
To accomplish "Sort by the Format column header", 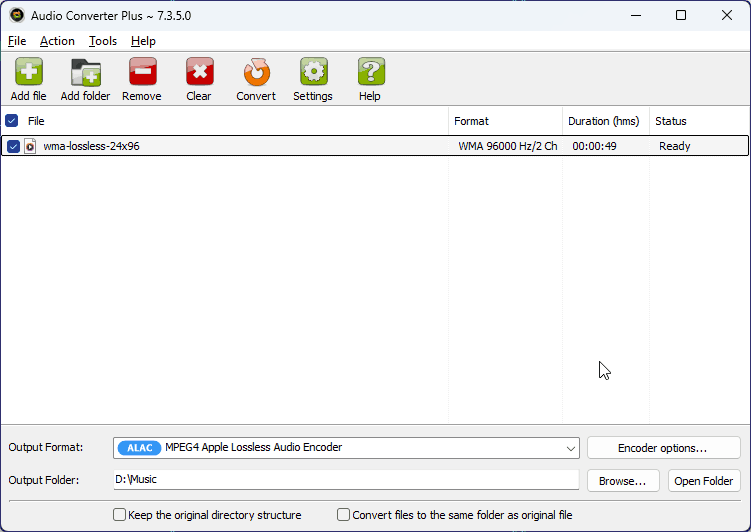I will (505, 121).
